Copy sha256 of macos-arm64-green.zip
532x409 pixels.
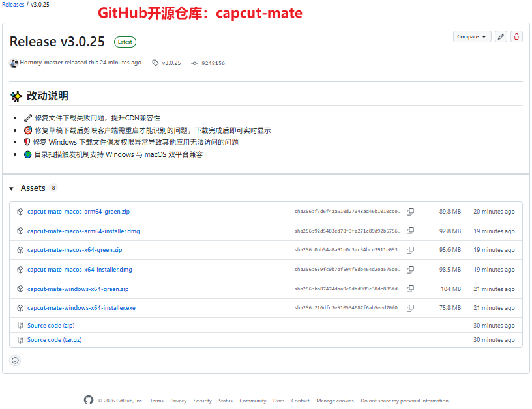pos(410,212)
